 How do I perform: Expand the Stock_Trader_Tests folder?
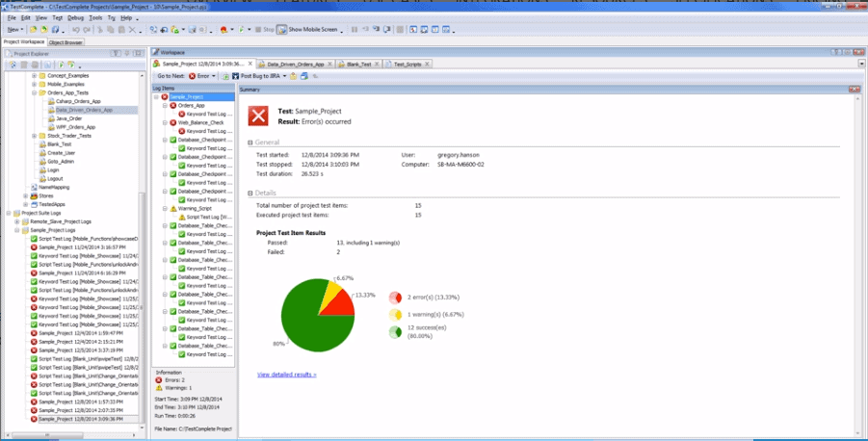pyautogui.click(x=35, y=136)
